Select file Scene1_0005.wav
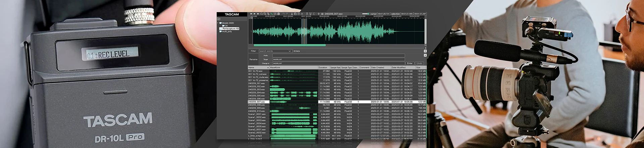The height and width of the screenshot is (148, 644). click(257, 126)
